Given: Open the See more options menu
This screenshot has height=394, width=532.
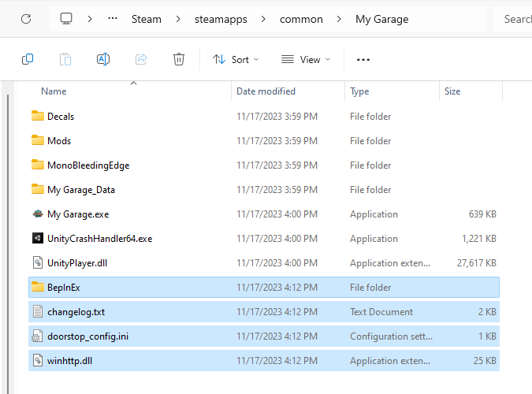Looking at the screenshot, I should (x=363, y=60).
